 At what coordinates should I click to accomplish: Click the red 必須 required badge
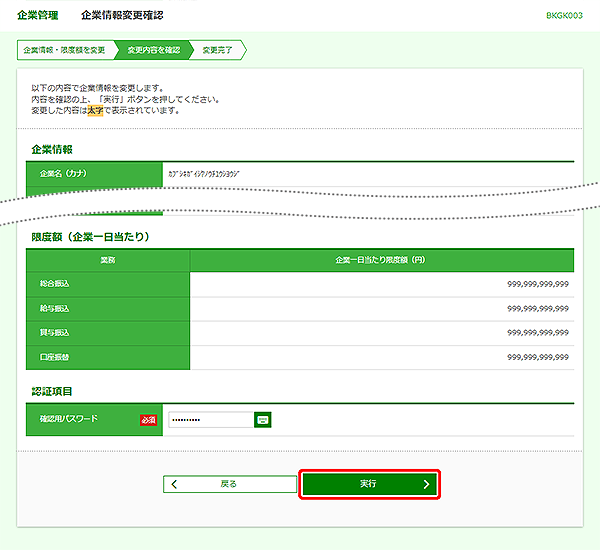[x=148, y=420]
